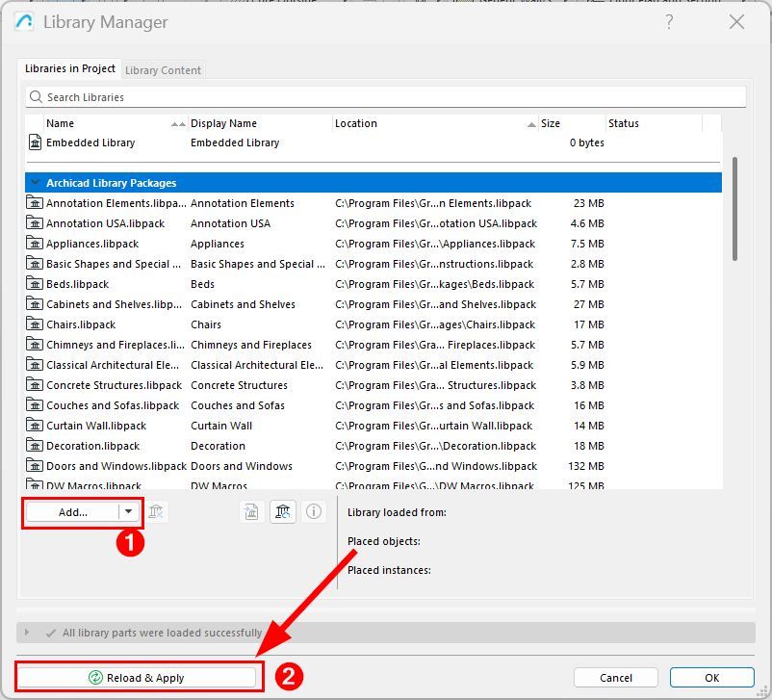
Task: Click Cabinets and Shelves 27 MB size
Action: coord(588,304)
